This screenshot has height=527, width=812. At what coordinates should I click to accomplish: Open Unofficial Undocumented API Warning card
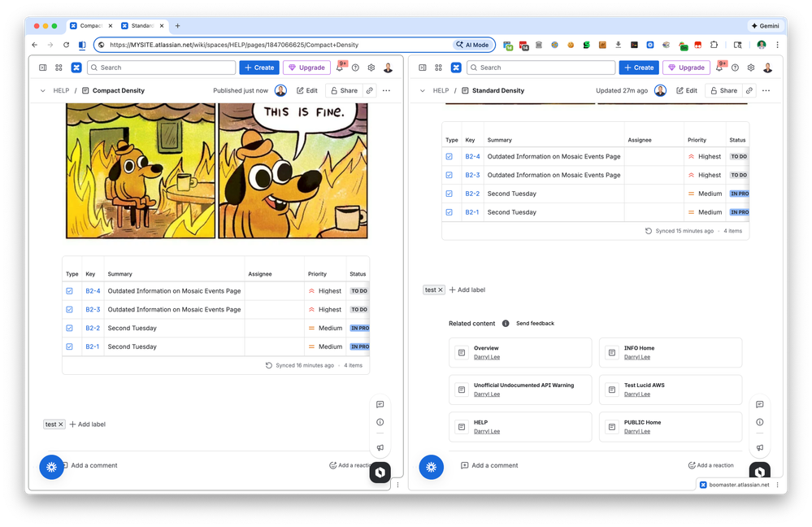click(520, 390)
